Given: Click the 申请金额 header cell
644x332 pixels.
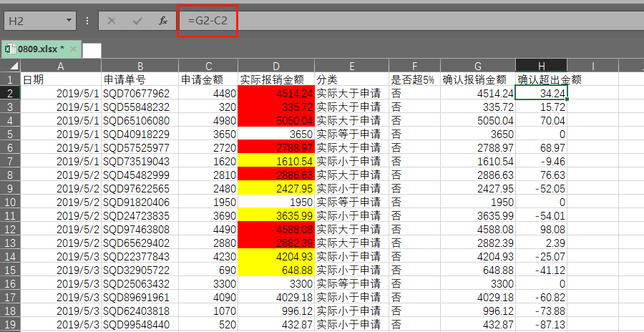Looking at the screenshot, I should pos(208,79).
